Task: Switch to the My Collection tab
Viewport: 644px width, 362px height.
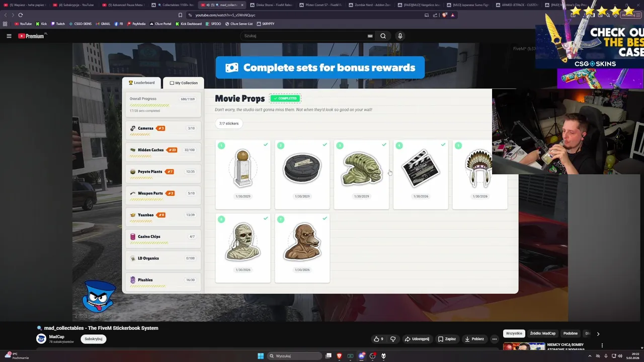Action: pos(184,83)
